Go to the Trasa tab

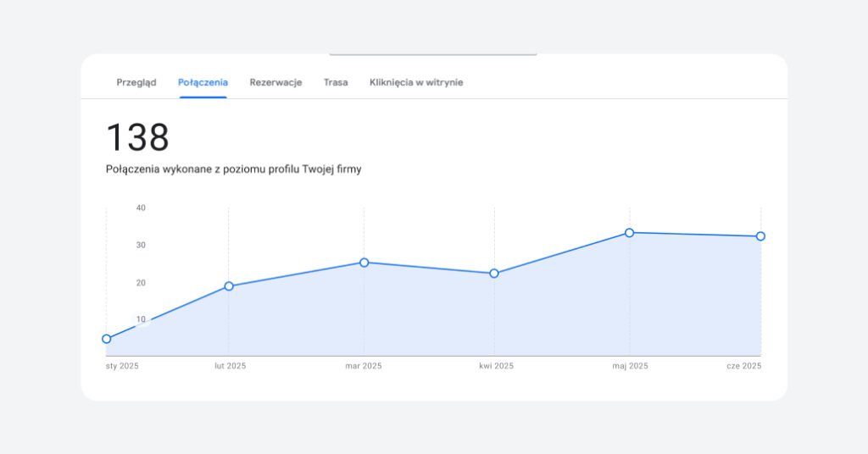336,82
